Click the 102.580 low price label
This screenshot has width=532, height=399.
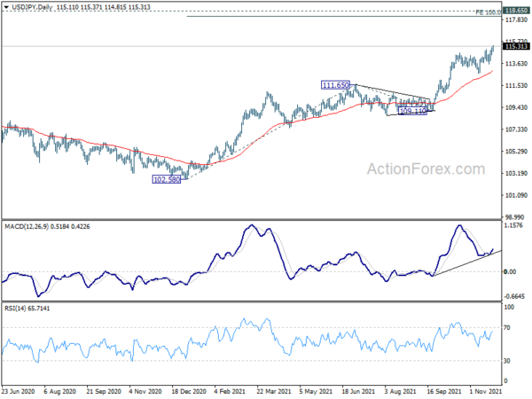click(167, 179)
